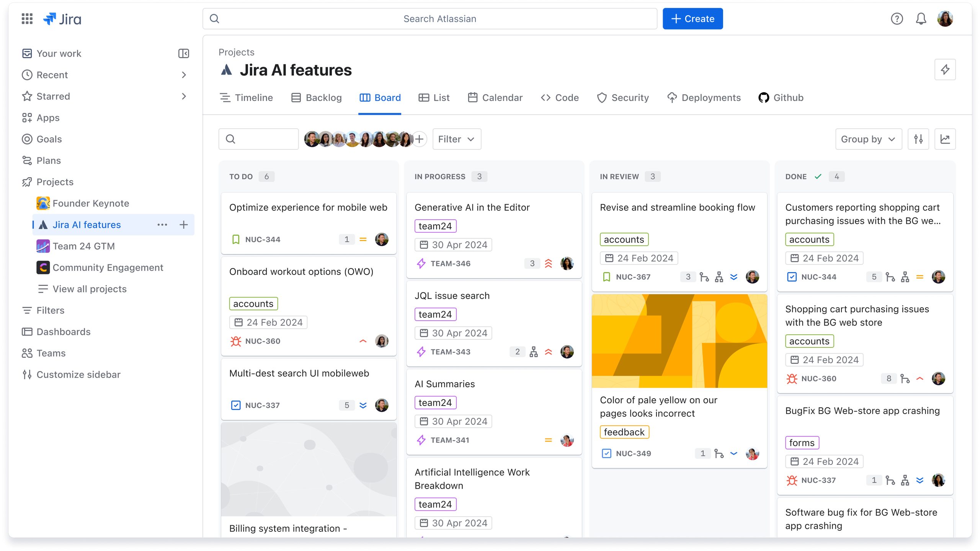The width and height of the screenshot is (980, 551).
Task: Switch to the Timeline tab
Action: (247, 98)
